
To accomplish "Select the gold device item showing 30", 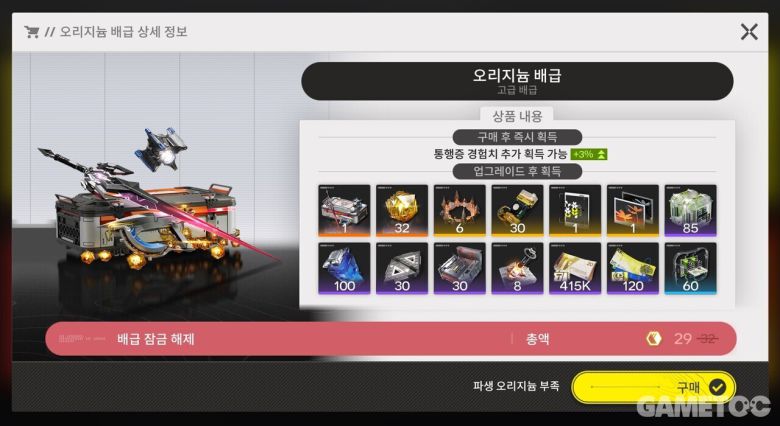I will pyautogui.click(x=517, y=211).
